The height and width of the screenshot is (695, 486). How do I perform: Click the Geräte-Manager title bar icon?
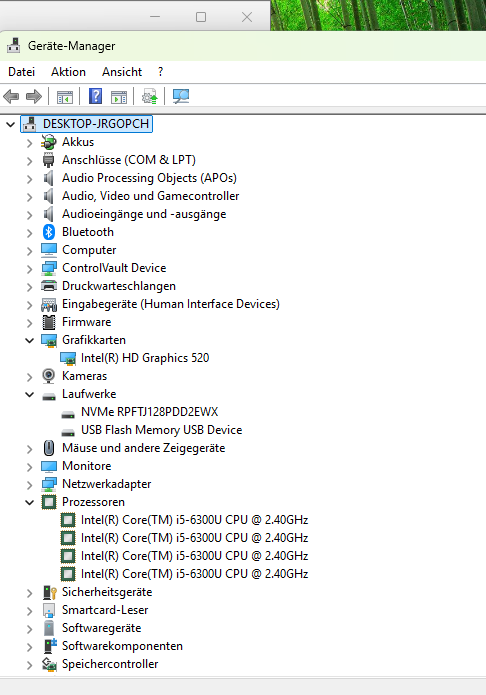[14, 46]
